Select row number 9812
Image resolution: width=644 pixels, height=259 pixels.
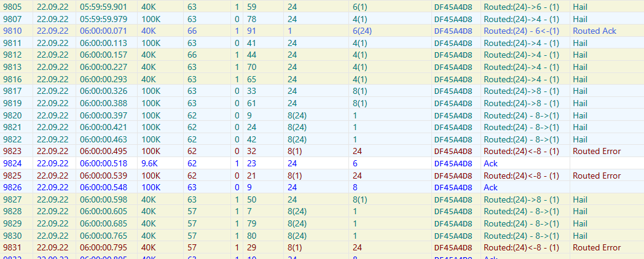[x=11, y=55]
